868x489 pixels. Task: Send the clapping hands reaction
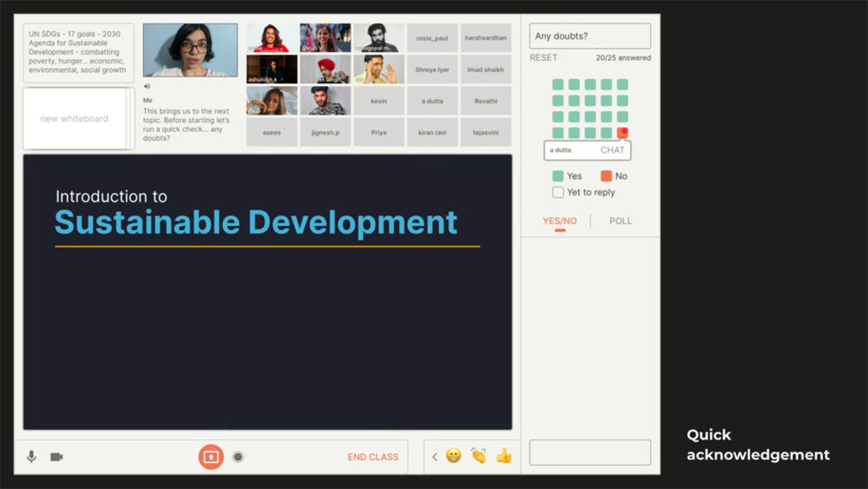[478, 456]
